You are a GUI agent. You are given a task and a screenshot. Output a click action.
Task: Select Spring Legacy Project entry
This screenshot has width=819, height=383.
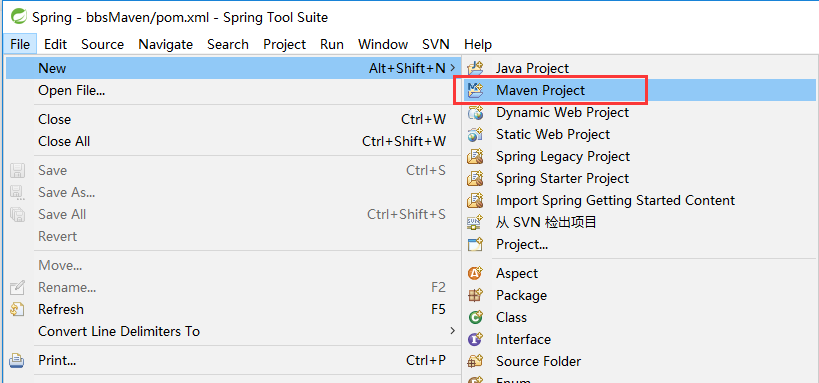click(640, 156)
